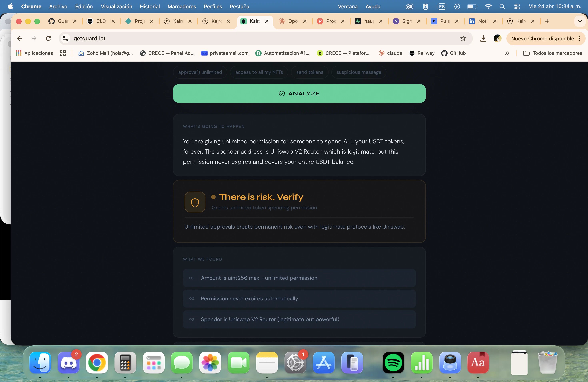Screen dimensions: 588x382
Task: Bookmark this page with the star icon
Action: point(463,39)
